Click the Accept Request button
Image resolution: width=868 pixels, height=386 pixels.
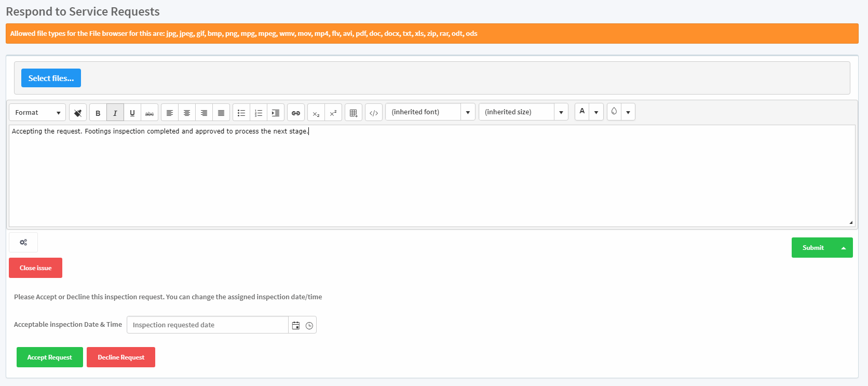(x=50, y=357)
